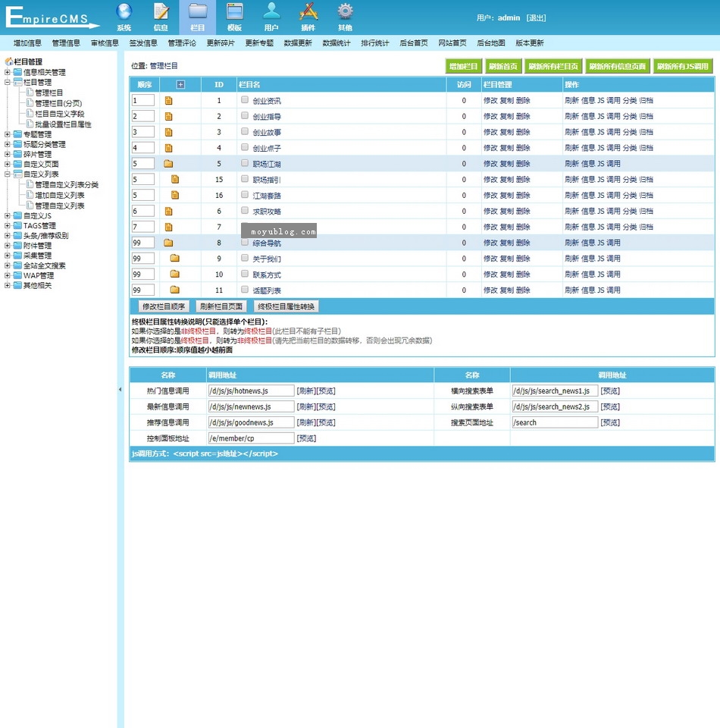
Task: Click the folder icon next to 采集管理 in the tree
Action: [x=17, y=256]
